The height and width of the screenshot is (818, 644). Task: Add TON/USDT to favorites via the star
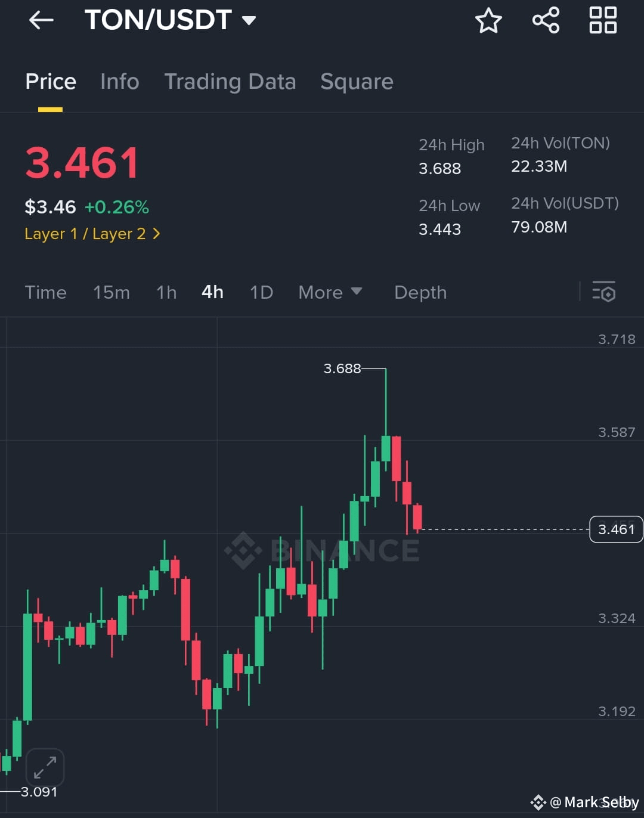click(488, 20)
